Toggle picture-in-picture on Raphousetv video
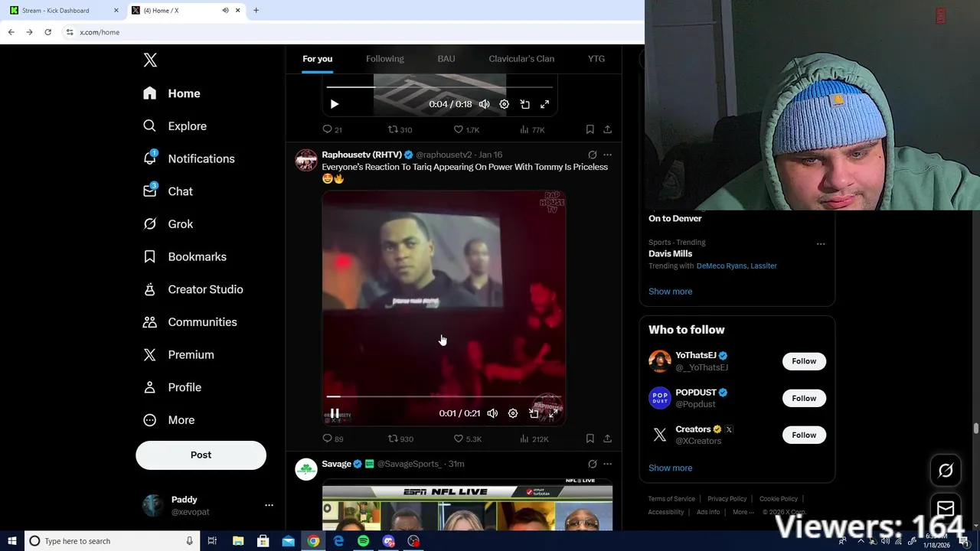 534,413
